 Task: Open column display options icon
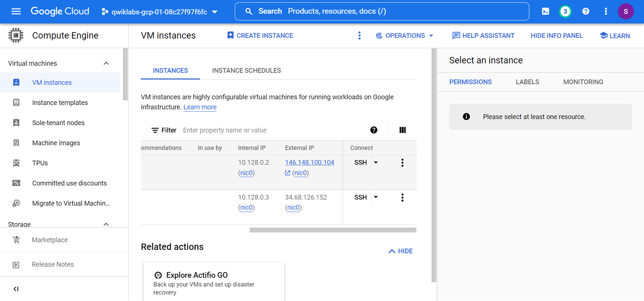point(402,130)
